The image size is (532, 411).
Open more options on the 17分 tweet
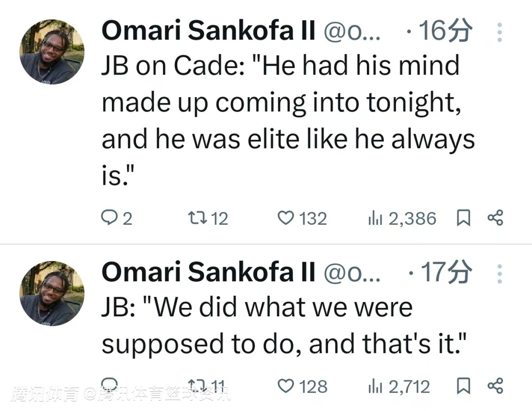[499, 274]
